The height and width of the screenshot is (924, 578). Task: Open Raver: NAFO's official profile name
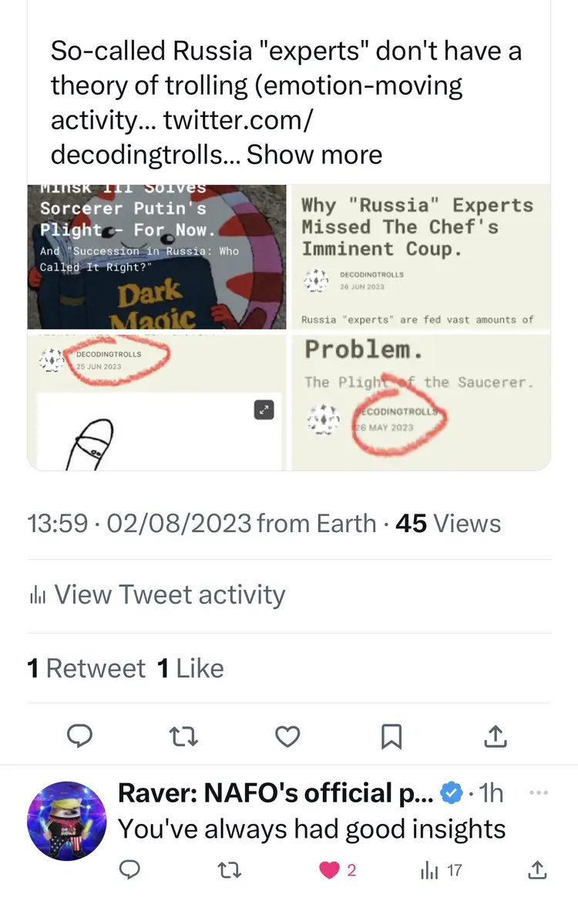(x=277, y=792)
